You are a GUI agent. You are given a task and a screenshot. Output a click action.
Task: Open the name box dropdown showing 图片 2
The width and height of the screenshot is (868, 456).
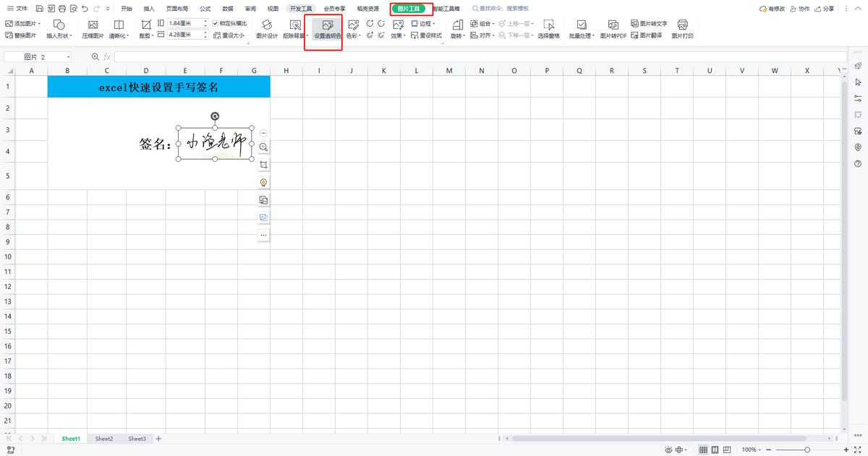pos(68,57)
